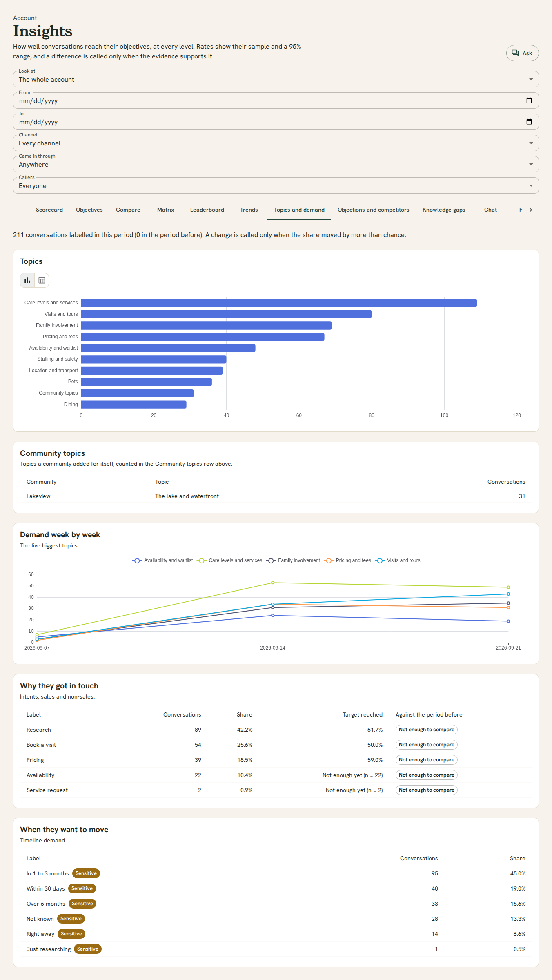The image size is (552, 980).
Task: Toggle Availability and waitlist legend series
Action: pos(162,560)
